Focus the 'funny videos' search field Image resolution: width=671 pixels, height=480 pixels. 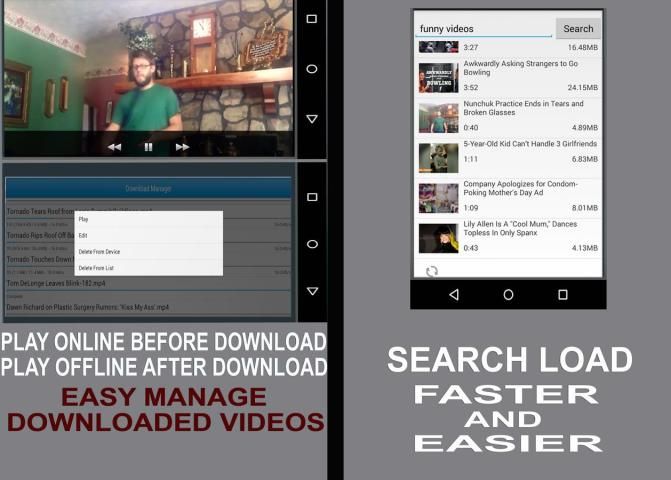(x=484, y=29)
